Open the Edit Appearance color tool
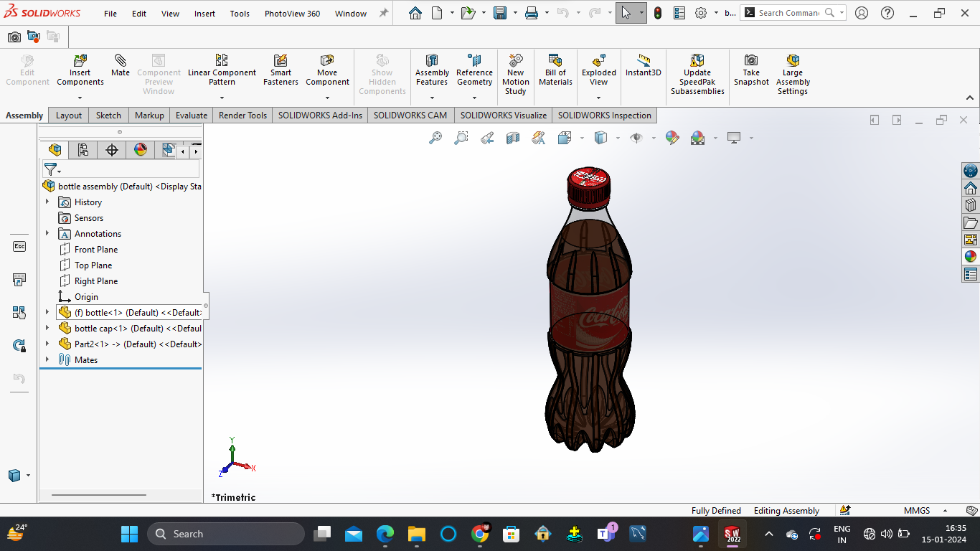This screenshot has height=551, width=980. coord(672,138)
